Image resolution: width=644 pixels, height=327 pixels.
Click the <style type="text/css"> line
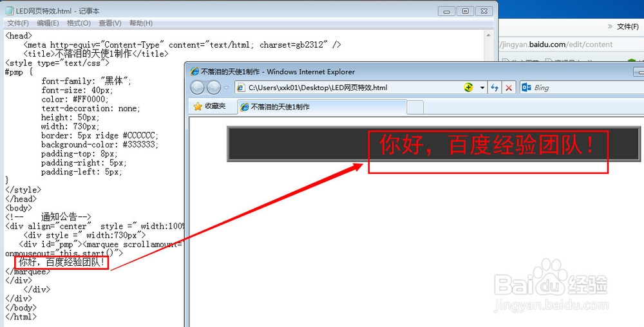[x=57, y=63]
